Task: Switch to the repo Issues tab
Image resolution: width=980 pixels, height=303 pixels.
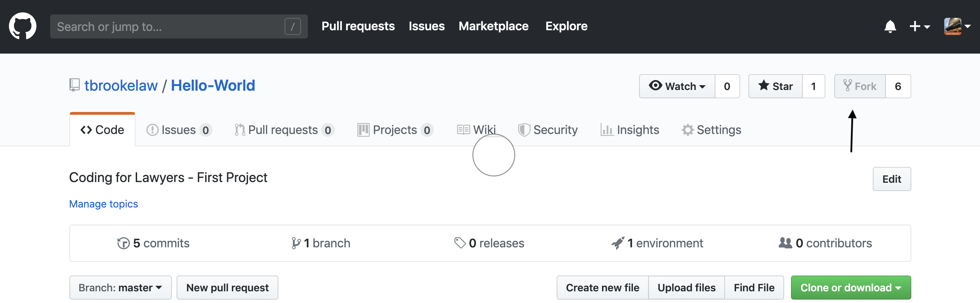Action: (179, 130)
